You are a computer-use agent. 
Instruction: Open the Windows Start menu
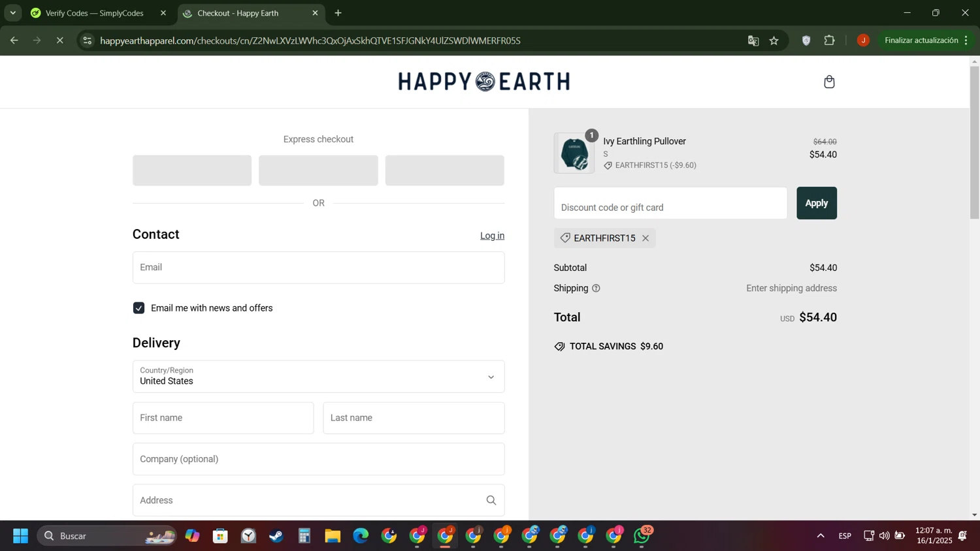(x=20, y=536)
